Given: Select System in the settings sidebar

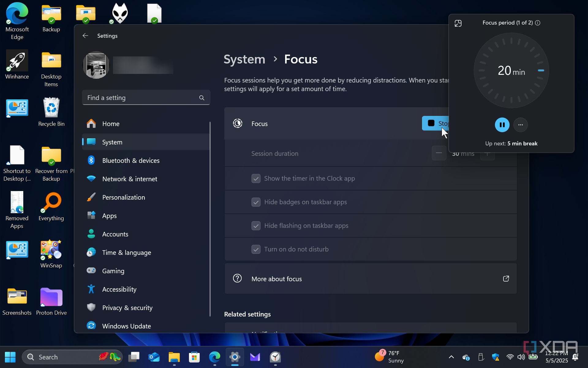Looking at the screenshot, I should 146,142.
